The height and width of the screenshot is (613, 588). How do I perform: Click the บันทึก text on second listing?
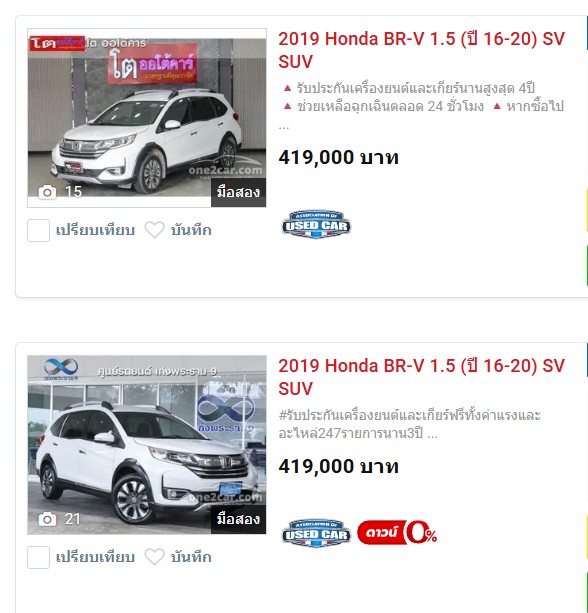191,557
